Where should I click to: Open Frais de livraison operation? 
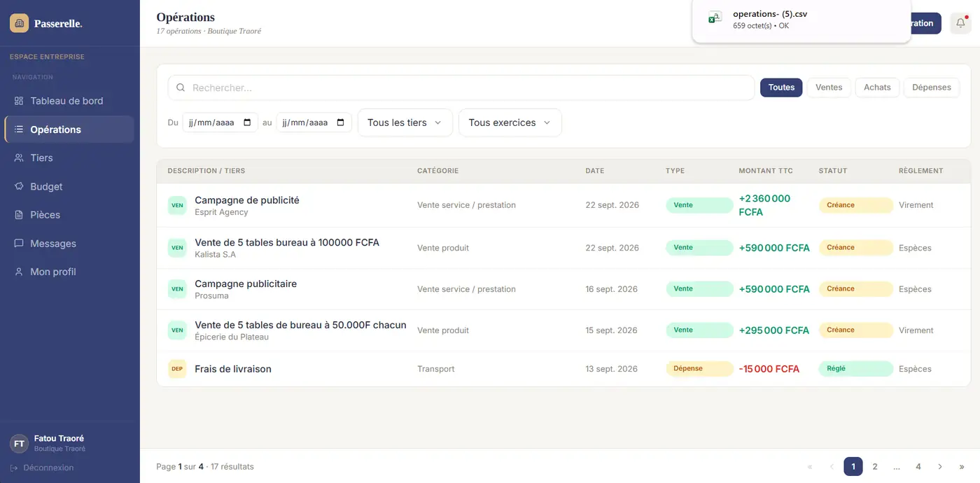(x=233, y=369)
